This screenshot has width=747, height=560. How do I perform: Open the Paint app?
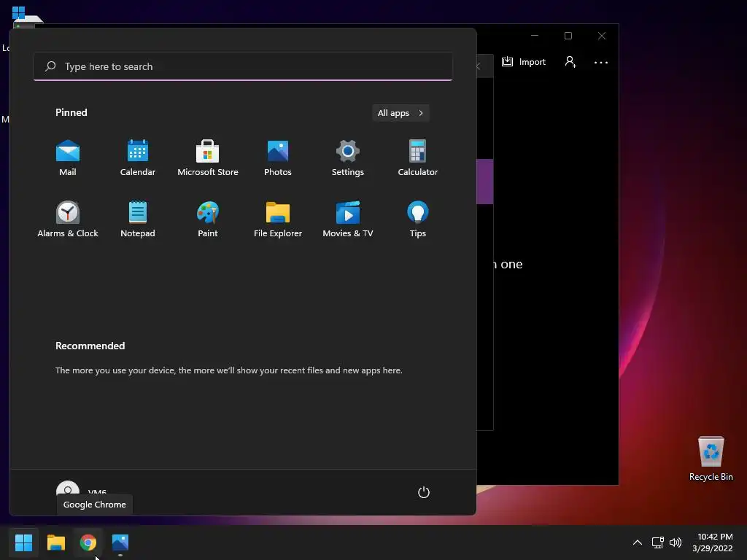point(208,219)
